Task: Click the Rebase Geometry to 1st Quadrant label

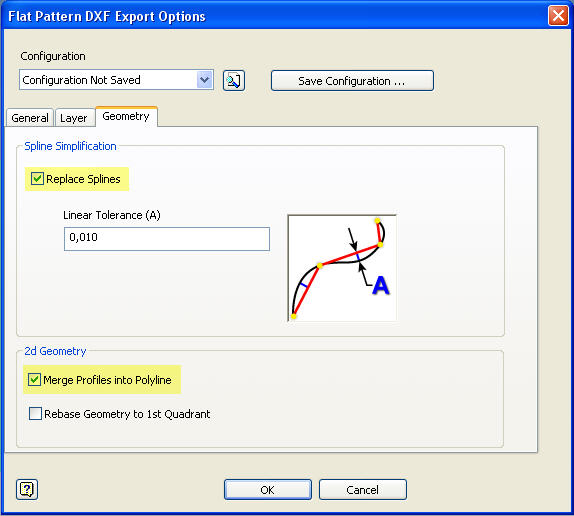Action: [127, 414]
